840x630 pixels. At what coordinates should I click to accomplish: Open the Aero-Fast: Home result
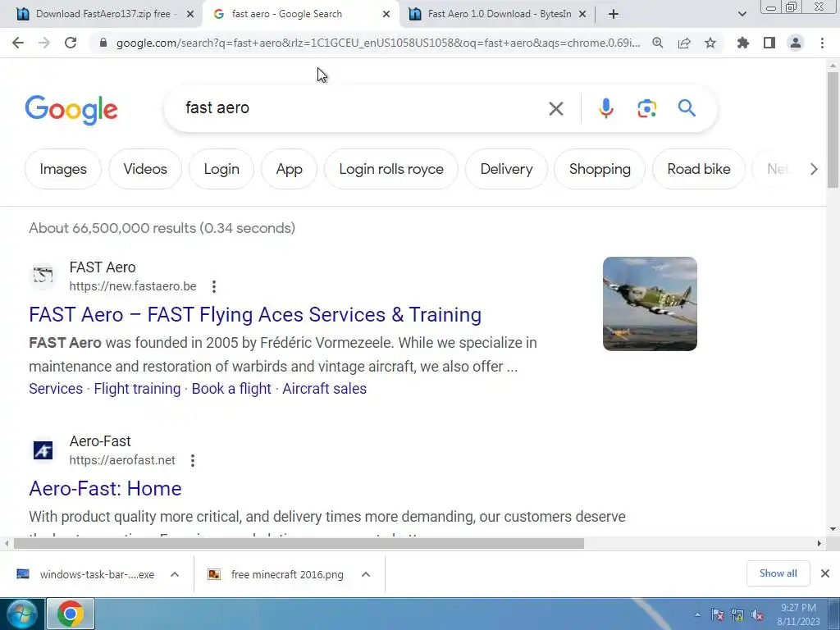pyautogui.click(x=105, y=489)
